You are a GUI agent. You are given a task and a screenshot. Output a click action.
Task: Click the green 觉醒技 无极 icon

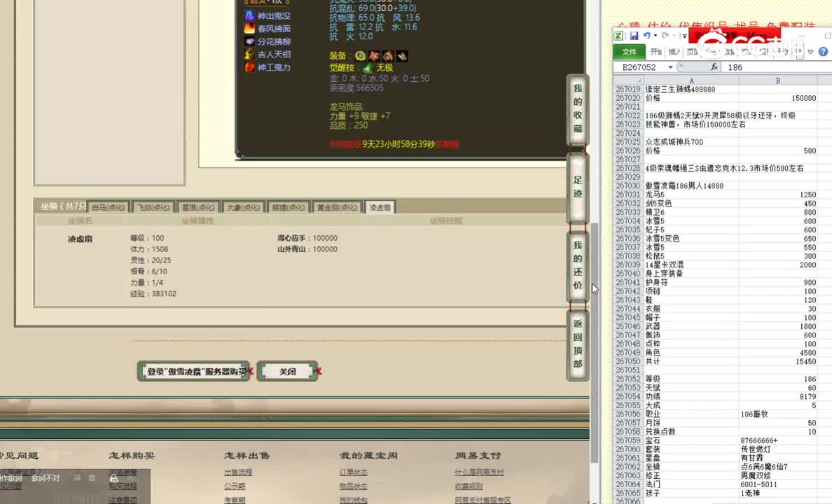tap(368, 68)
